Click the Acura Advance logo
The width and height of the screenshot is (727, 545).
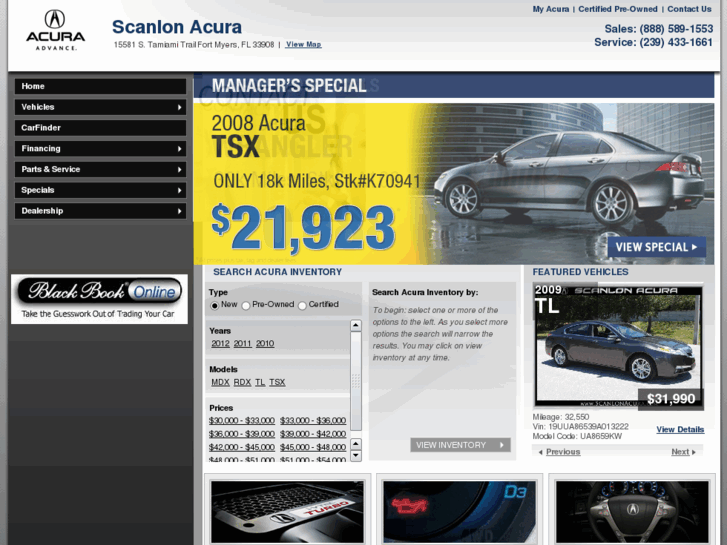pyautogui.click(x=55, y=31)
